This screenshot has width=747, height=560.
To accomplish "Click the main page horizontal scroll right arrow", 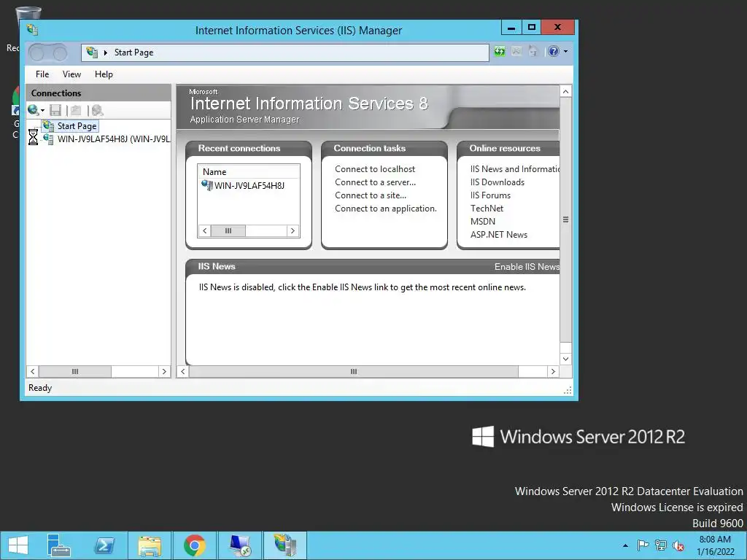I will [x=553, y=371].
